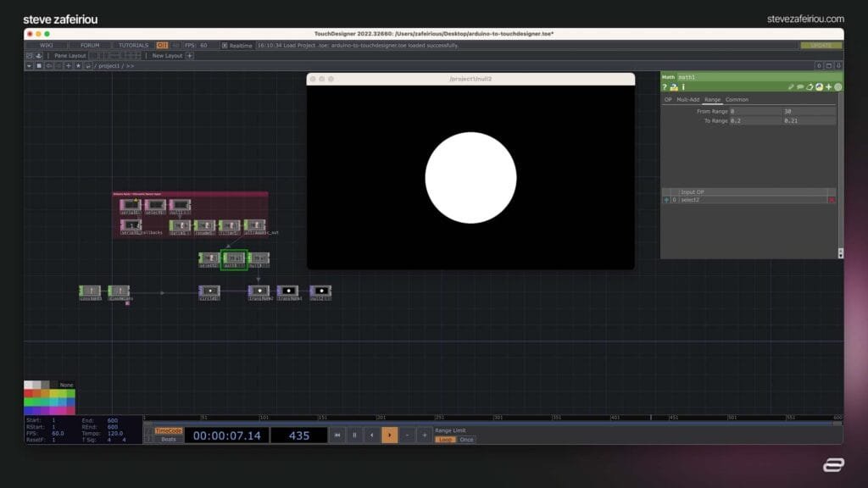Expand the network path dropdown arrow
The image size is (868, 488).
coord(29,65)
